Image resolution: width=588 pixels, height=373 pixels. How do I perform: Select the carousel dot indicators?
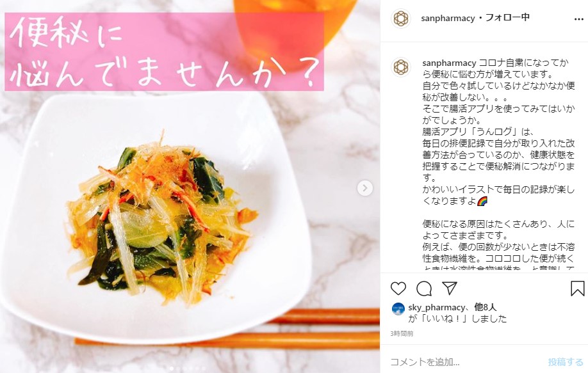click(188, 369)
